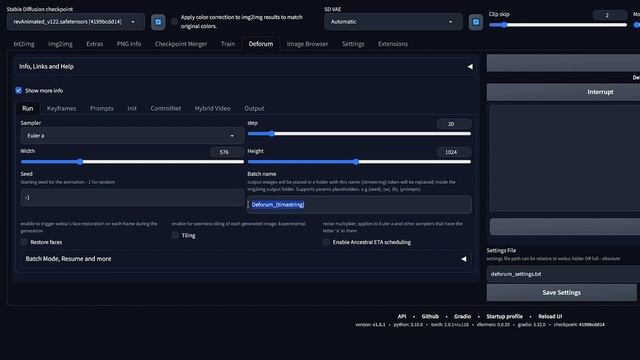The image size is (640, 360).
Task: Open the Github footer link
Action: [x=430, y=316]
